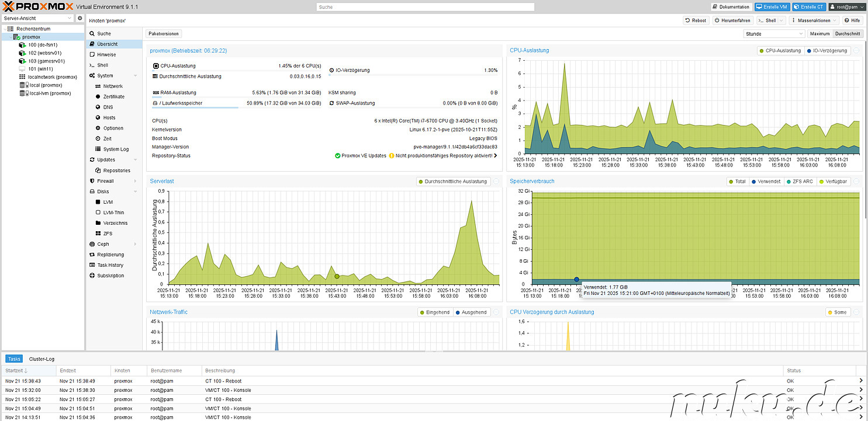Open the Massenaktionen dropdown menu
868x421 pixels.
click(x=814, y=20)
